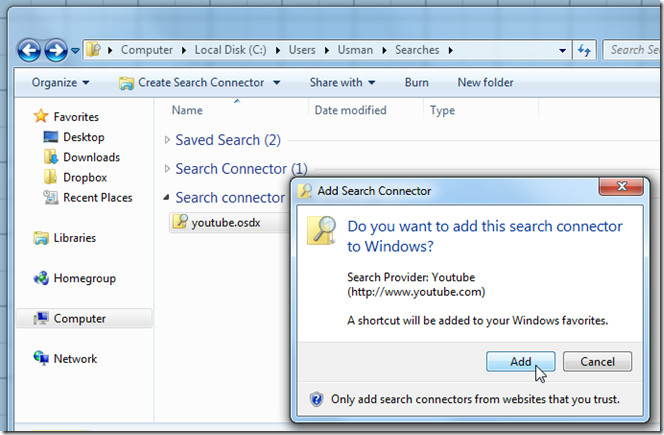This screenshot has width=664, height=435.
Task: Open Libraries in navigation pane
Action: coord(75,238)
